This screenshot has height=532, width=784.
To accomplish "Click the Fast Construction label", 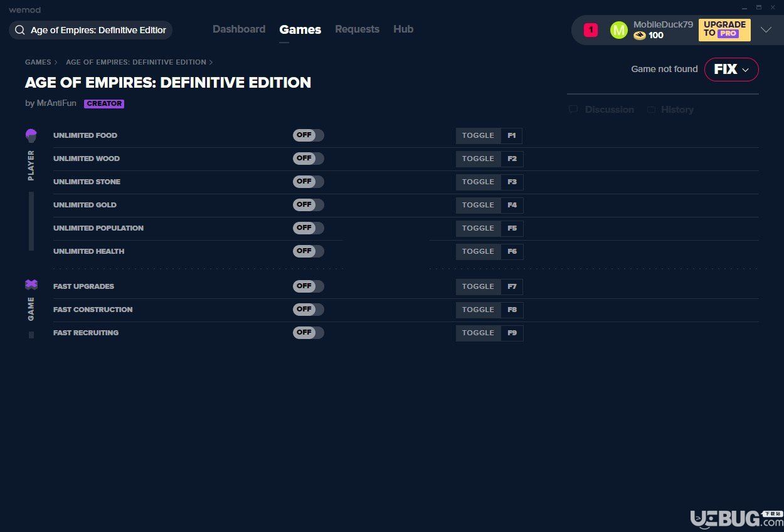I will pos(93,310).
